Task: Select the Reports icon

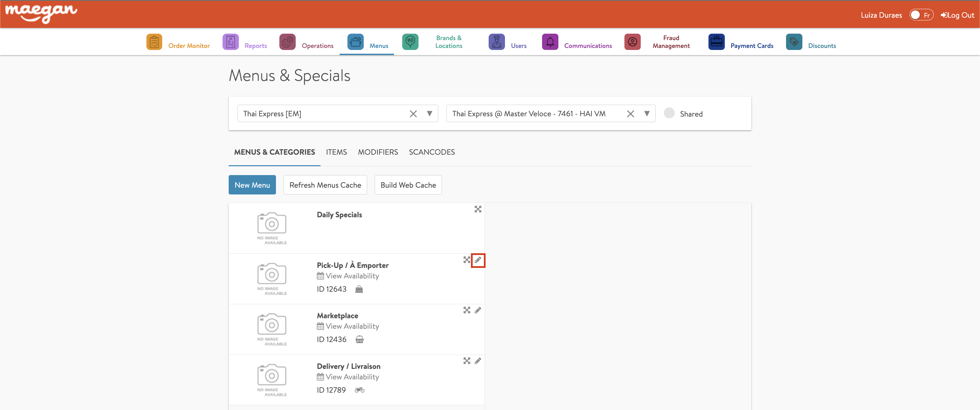Action: point(230,42)
